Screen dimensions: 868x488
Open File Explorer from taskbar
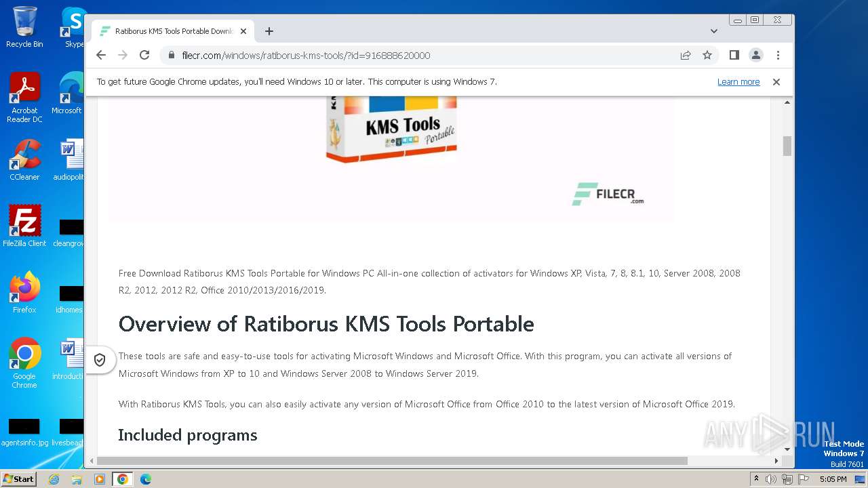coord(77,479)
